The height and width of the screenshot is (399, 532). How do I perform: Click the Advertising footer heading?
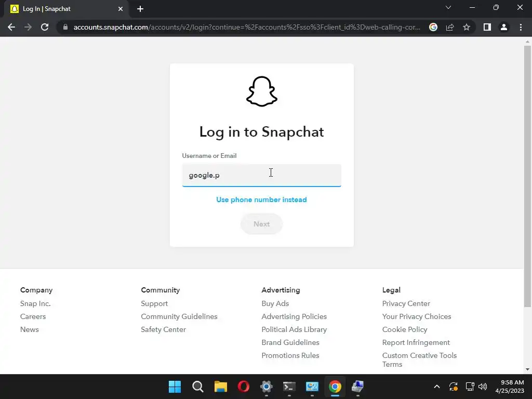281,290
